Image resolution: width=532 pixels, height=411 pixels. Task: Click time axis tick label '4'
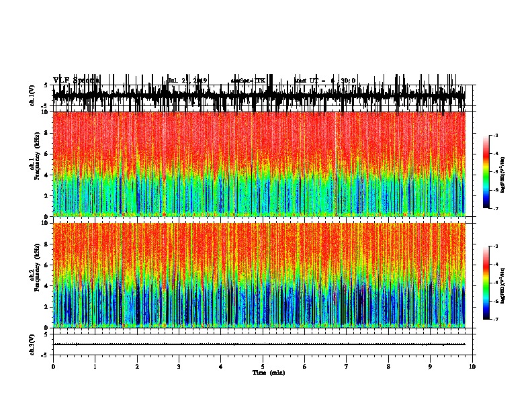221,367
